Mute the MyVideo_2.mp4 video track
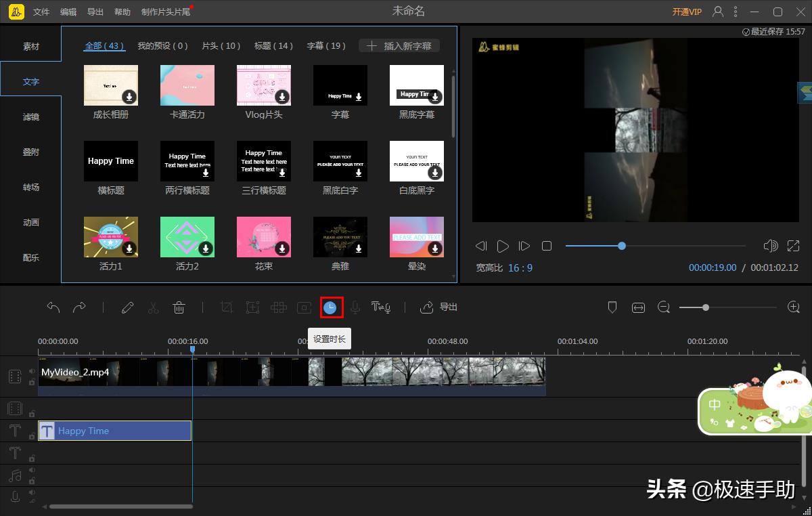 click(x=32, y=371)
